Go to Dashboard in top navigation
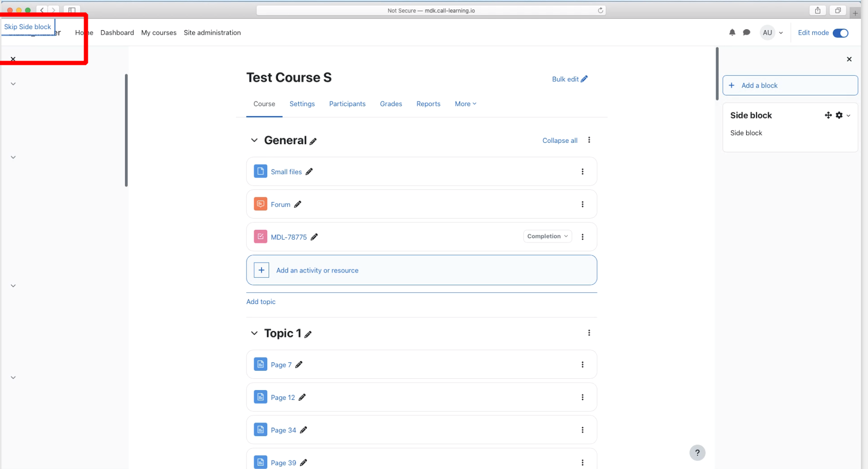This screenshot has height=469, width=868. [x=117, y=32]
